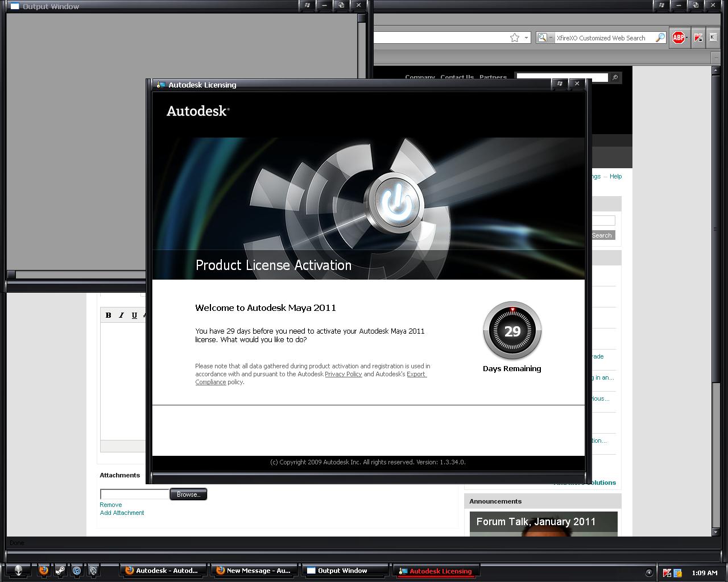Launch Firefox from the quick launch bar
Screen dimensions: 728x582
tap(43, 570)
